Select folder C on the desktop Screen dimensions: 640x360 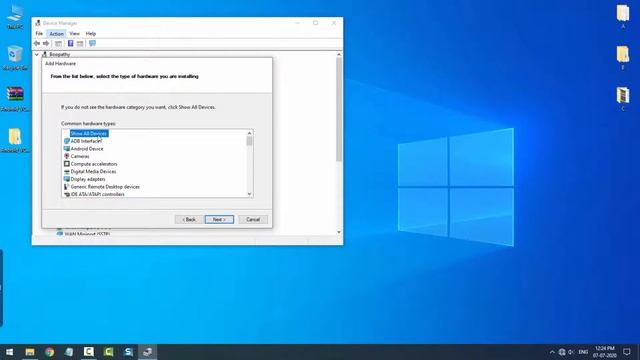623,99
